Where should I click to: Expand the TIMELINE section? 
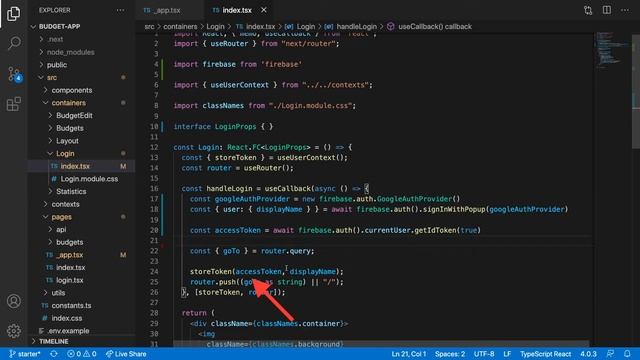[82, 341]
